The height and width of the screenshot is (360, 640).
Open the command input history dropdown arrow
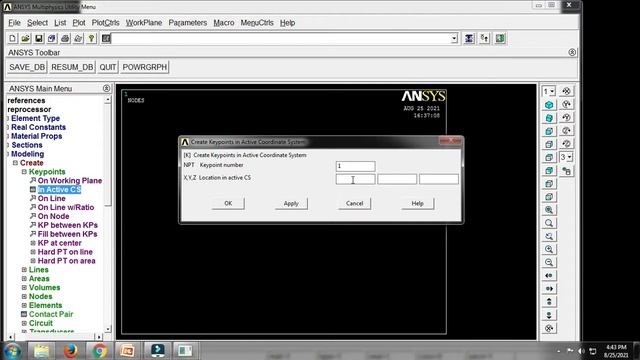454,39
